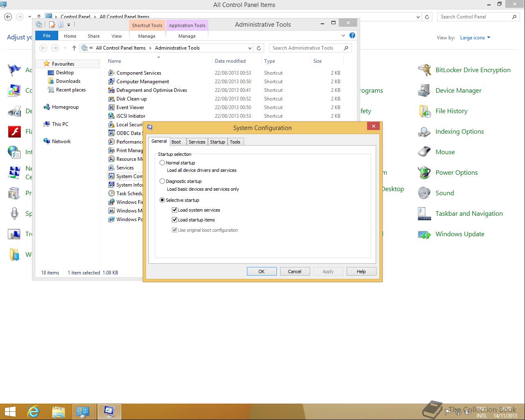Open Home ribbon tab
This screenshot has height=420, width=525.
(x=70, y=36)
